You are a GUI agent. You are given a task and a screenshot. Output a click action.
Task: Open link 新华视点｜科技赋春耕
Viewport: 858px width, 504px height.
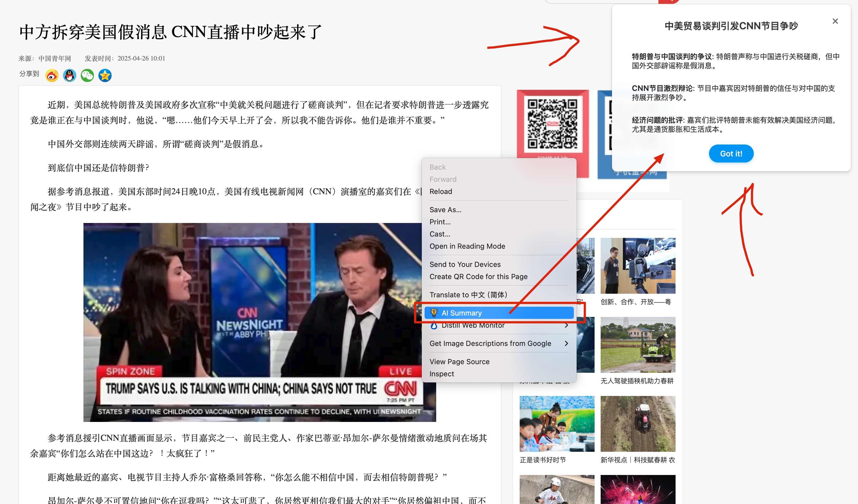pos(638,460)
